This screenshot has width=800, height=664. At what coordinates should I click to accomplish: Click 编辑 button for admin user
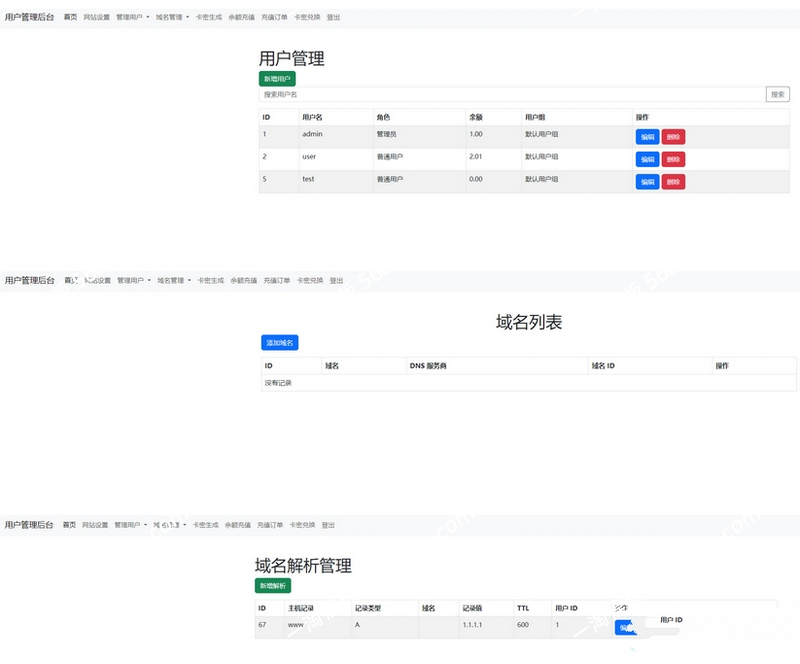[x=647, y=137]
